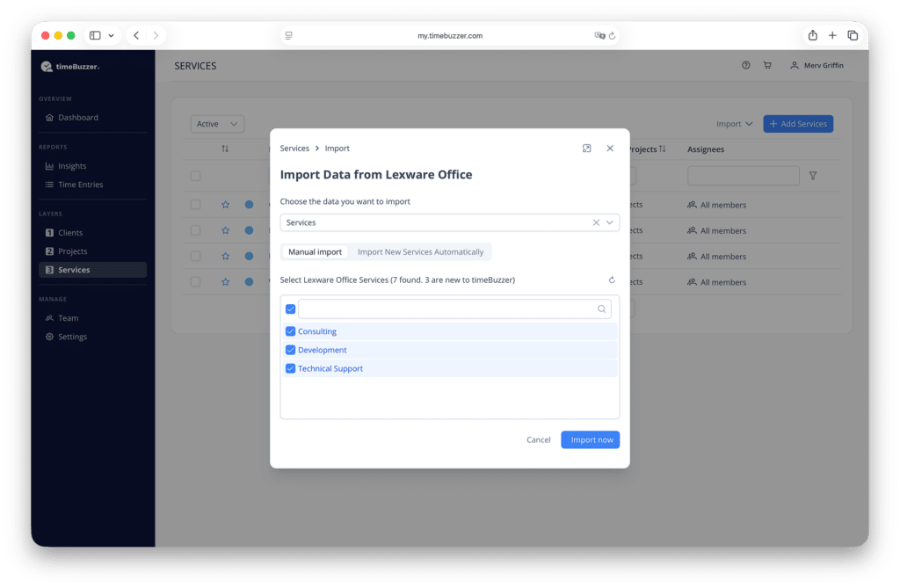900x588 pixels.
Task: Click the Services breadcrumb link
Action: pos(294,149)
